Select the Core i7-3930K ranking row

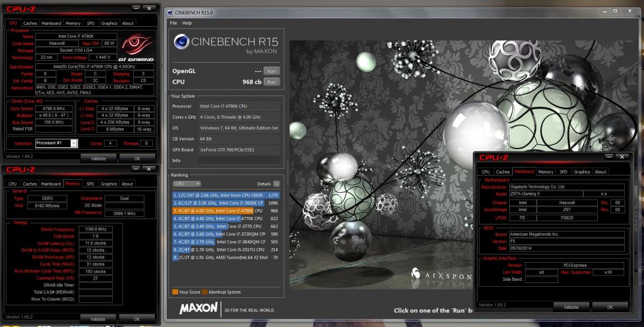pos(226,203)
